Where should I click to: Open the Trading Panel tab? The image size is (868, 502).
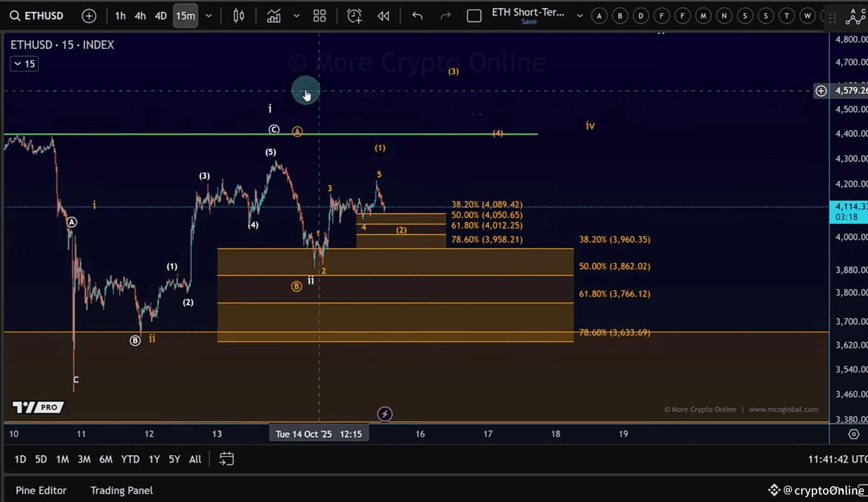pos(122,490)
